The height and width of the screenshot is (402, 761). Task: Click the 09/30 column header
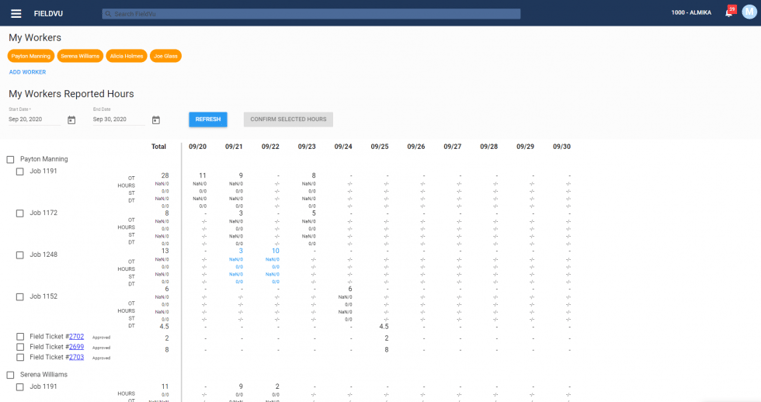tap(562, 147)
